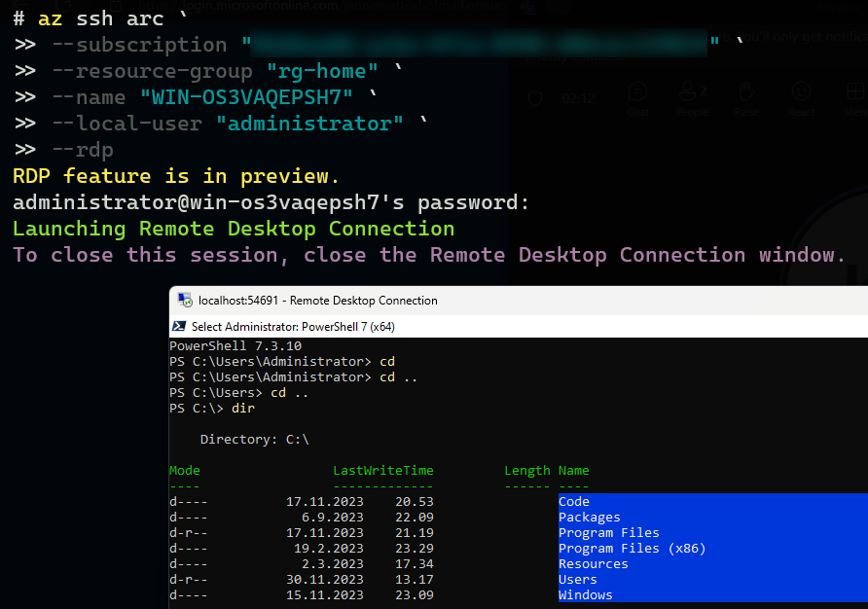
Task: Click the --rdp flag in the terminal
Action: click(x=83, y=150)
